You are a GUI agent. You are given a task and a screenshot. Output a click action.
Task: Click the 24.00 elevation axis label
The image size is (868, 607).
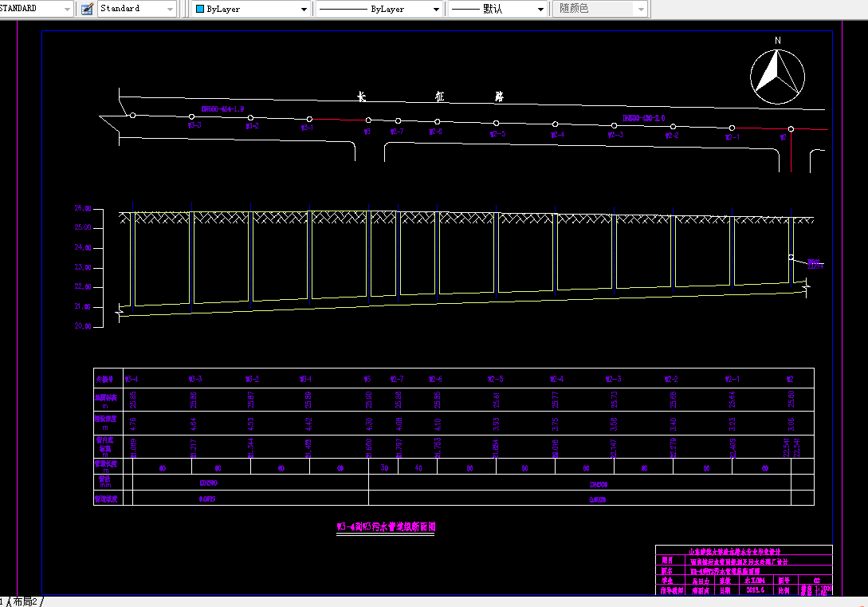pyautogui.click(x=83, y=247)
